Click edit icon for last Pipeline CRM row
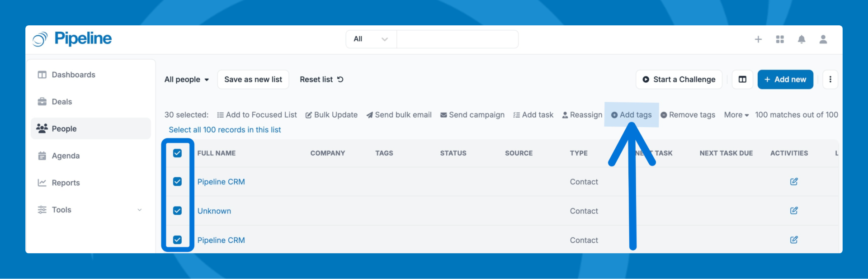Image resolution: width=868 pixels, height=279 pixels. coord(794,240)
